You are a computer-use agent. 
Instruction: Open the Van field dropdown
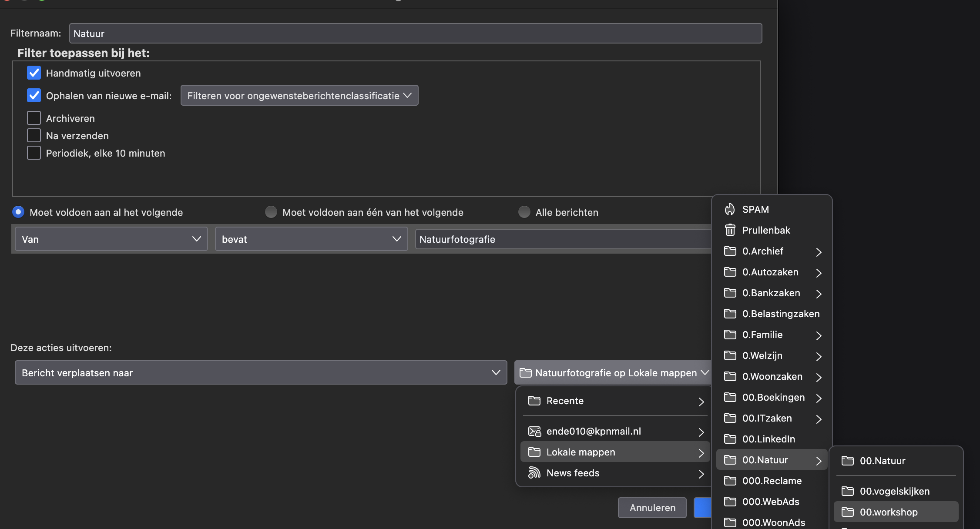111,239
